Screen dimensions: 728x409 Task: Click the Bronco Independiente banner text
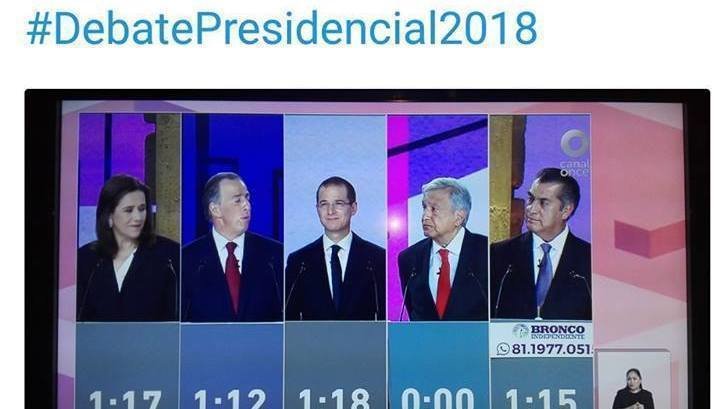[557, 331]
